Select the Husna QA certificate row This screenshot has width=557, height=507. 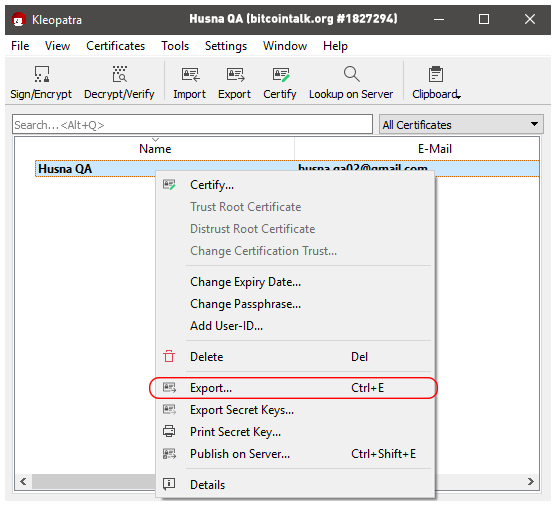pyautogui.click(x=287, y=168)
